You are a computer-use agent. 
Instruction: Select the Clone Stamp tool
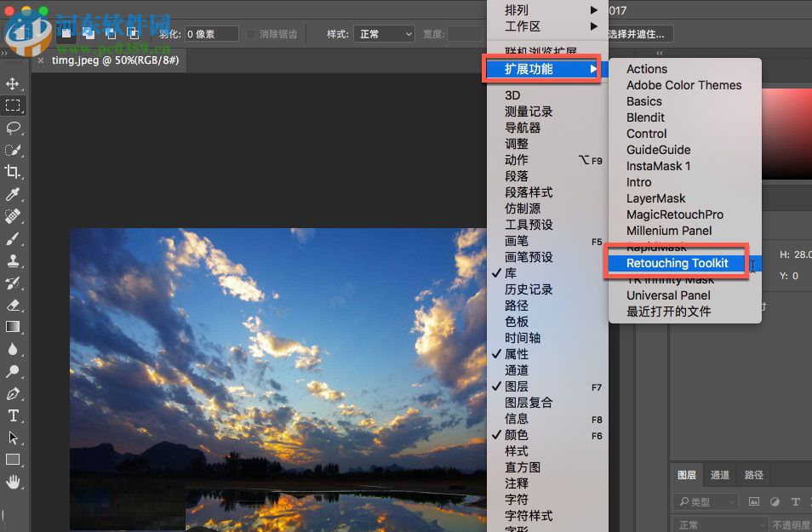point(13,261)
